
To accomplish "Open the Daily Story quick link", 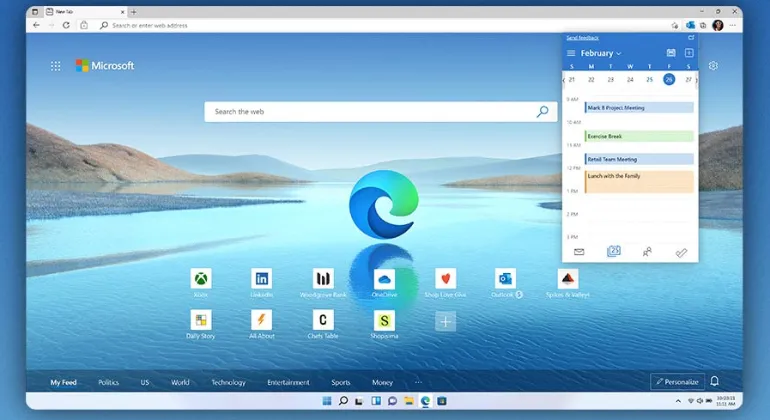I will click(201, 320).
